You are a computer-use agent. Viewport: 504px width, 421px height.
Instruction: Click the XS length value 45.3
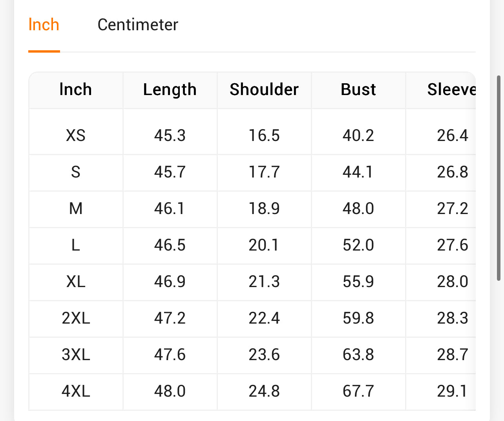tap(170, 135)
